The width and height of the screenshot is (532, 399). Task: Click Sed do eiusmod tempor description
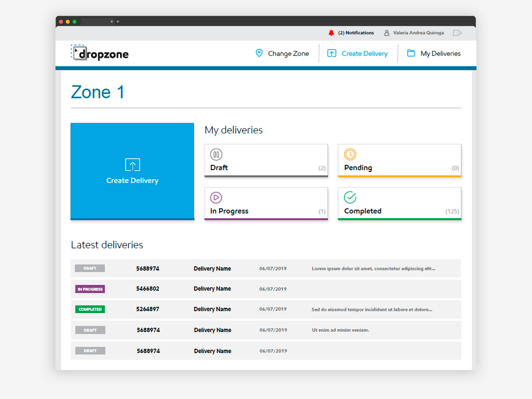(372, 310)
